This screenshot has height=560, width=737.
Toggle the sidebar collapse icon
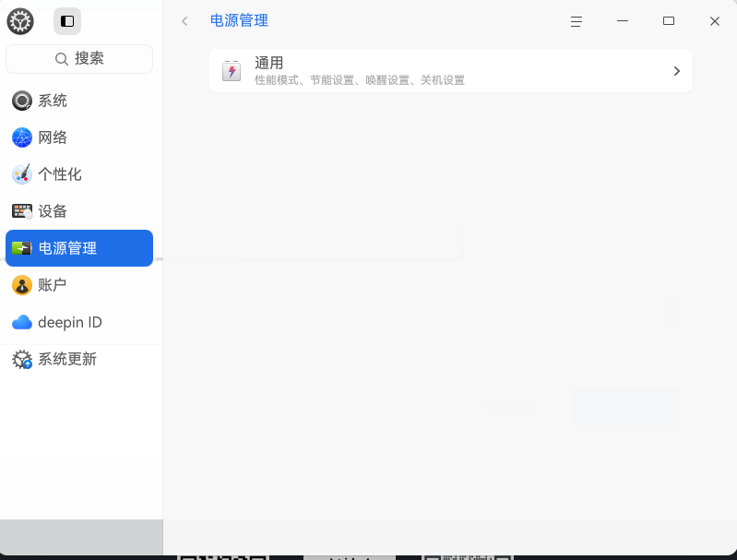pos(67,21)
